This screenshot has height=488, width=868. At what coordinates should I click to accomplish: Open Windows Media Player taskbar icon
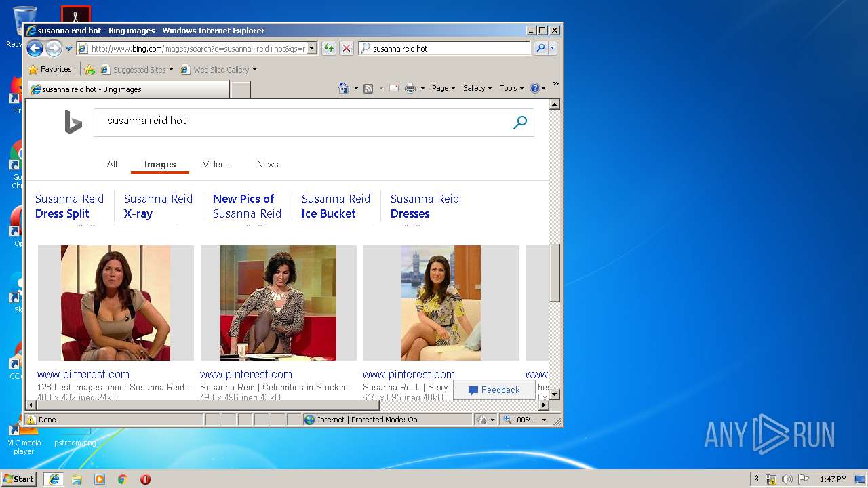click(x=100, y=479)
